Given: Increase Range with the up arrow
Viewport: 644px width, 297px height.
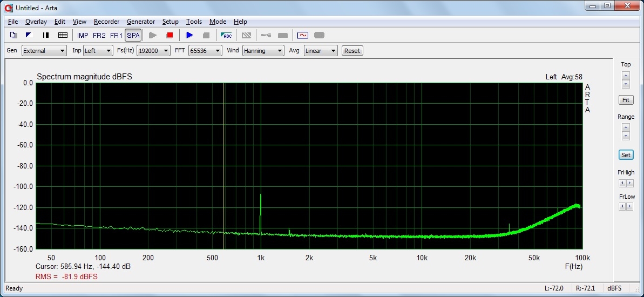Looking at the screenshot, I should [626, 128].
